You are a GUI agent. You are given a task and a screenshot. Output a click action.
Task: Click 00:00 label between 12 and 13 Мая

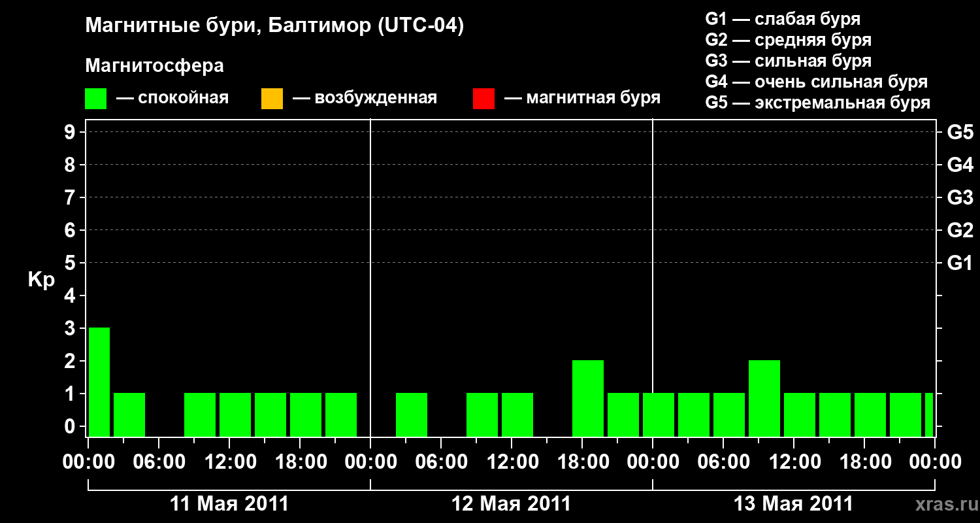pos(653,462)
